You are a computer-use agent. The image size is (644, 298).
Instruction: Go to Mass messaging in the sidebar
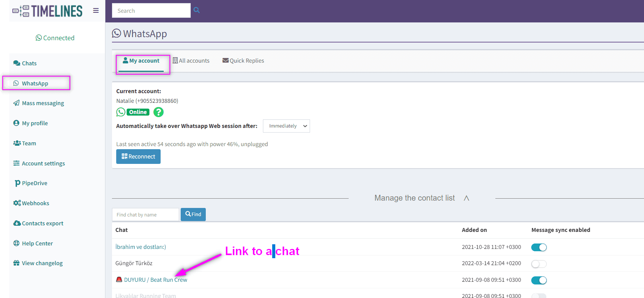(42, 103)
